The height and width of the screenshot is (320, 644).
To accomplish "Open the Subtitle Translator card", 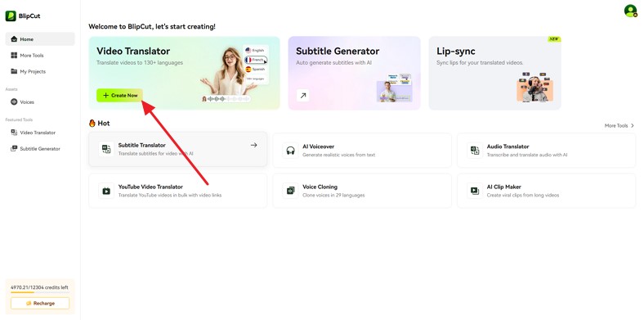I will tap(178, 149).
